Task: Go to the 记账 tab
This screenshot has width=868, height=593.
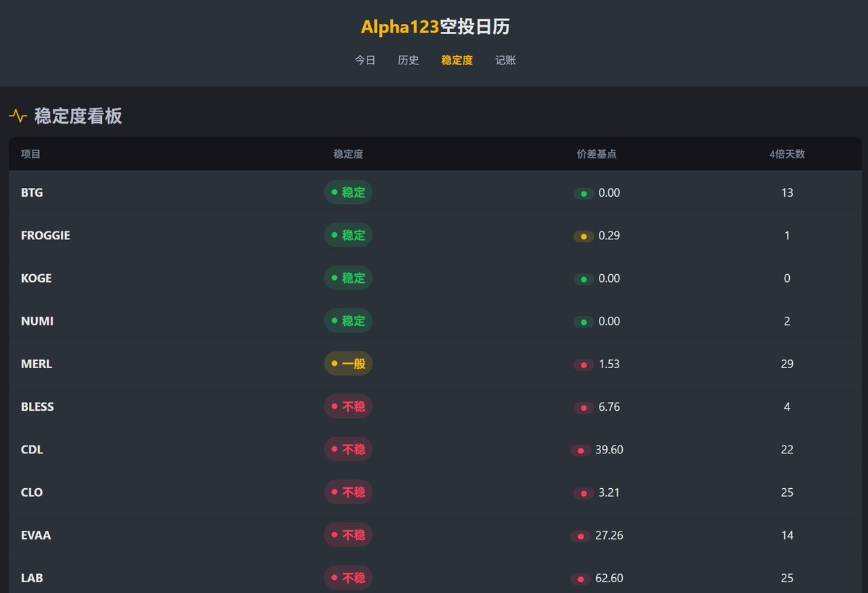Action: click(x=506, y=61)
